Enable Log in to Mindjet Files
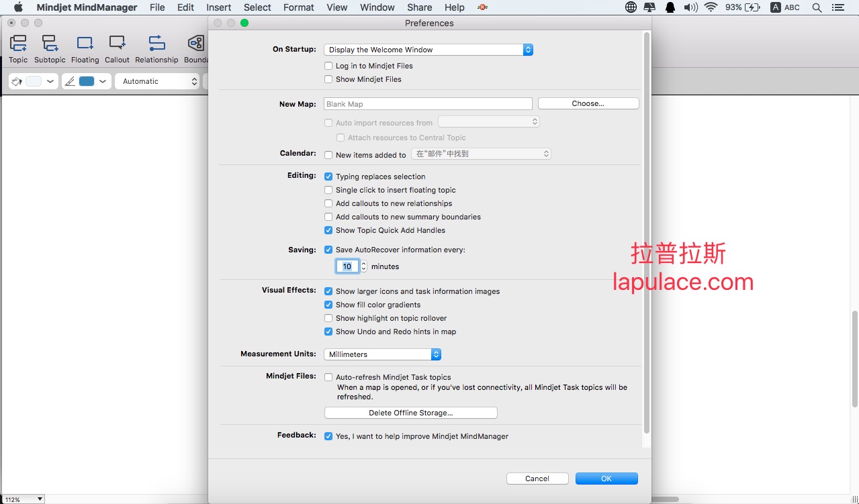Image resolution: width=859 pixels, height=504 pixels. 328,66
